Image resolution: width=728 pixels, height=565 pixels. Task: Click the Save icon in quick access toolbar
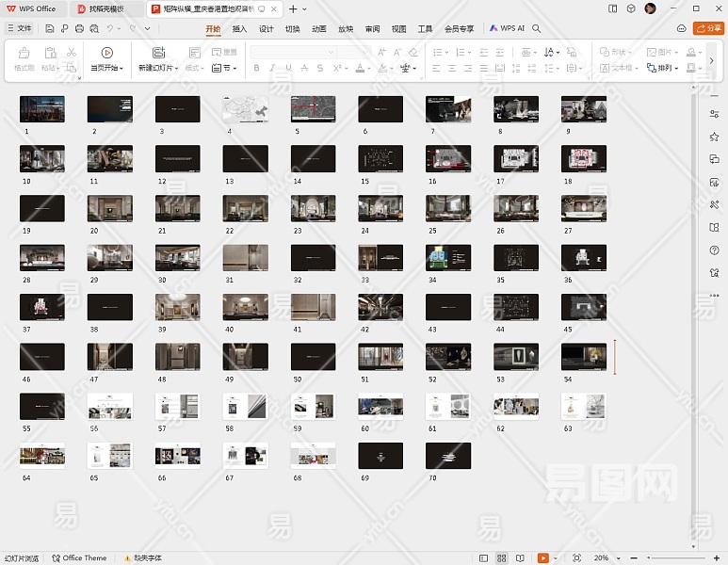tap(50, 28)
